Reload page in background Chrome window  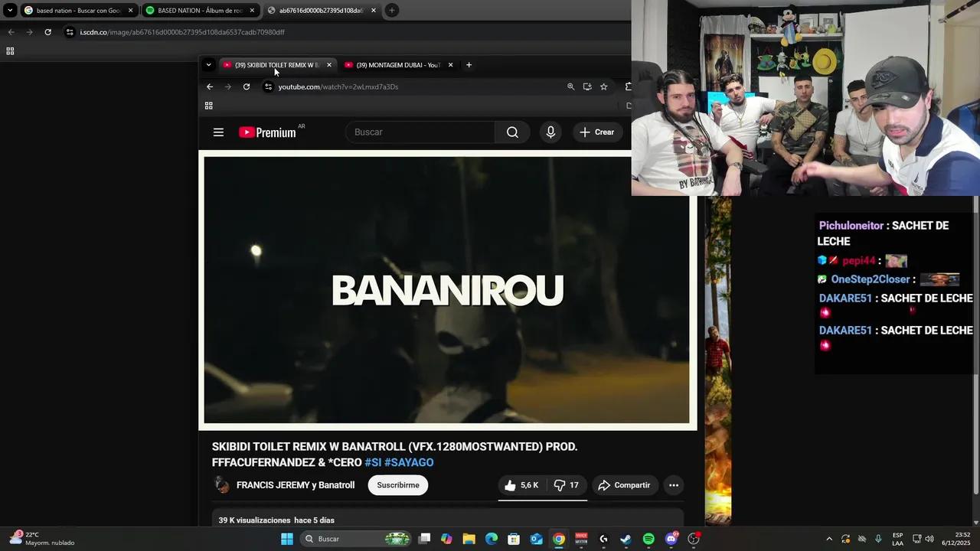pos(47,32)
